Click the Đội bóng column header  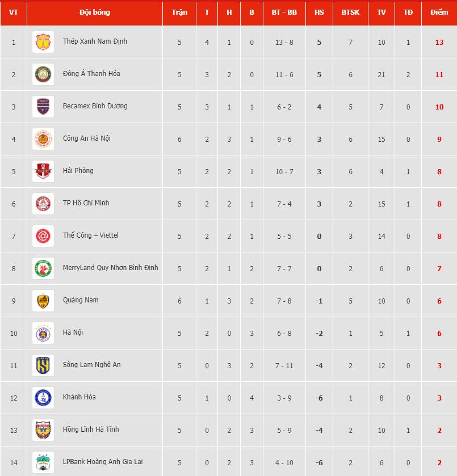pyautogui.click(x=95, y=12)
